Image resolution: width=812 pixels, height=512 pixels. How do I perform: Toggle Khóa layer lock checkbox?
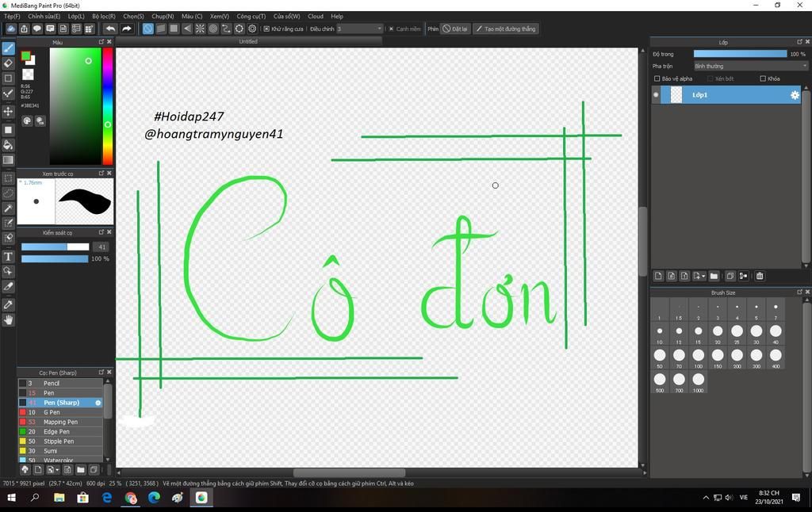[x=763, y=78]
